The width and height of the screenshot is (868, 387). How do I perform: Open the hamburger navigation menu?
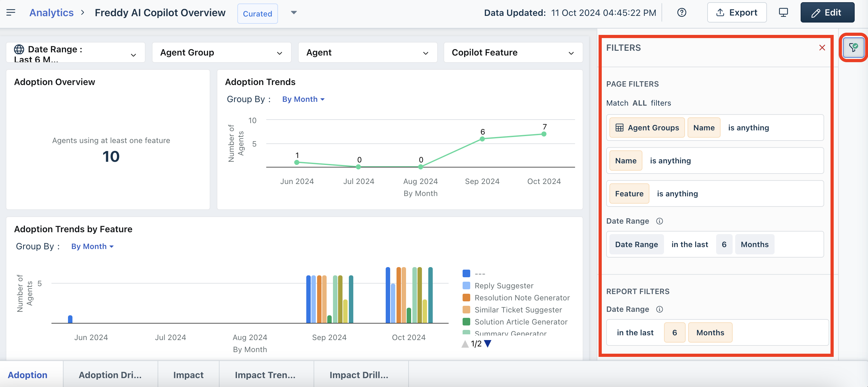pos(11,12)
